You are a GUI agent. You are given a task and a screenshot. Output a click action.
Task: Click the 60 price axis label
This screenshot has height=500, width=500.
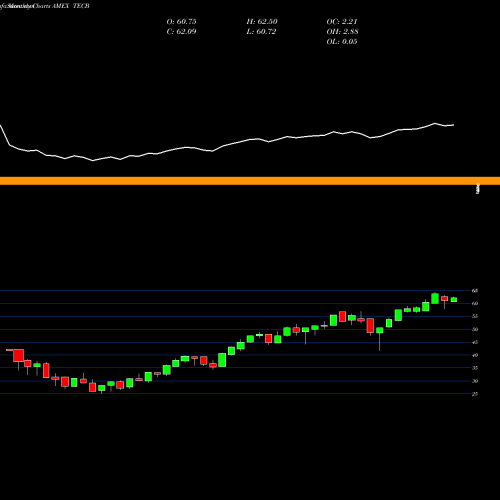475,304
